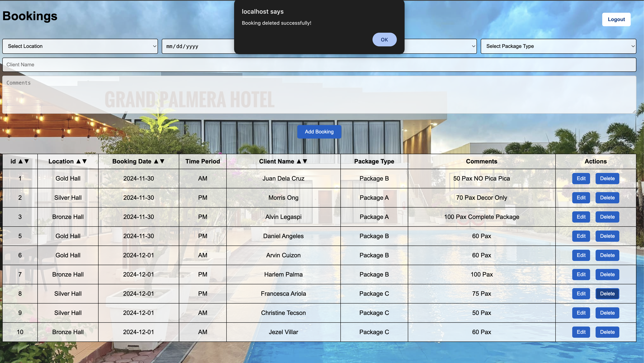Sort Client Name ascending arrow

pos(299,161)
